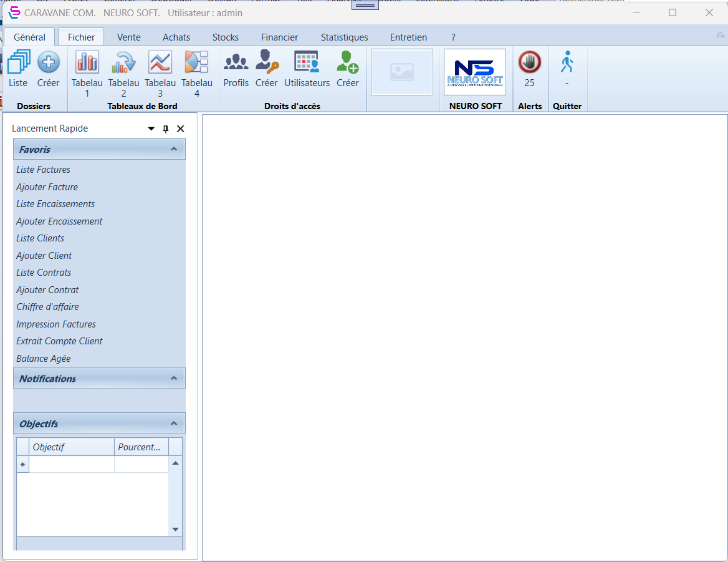Open the Dossiers Liste icon
The height and width of the screenshot is (562, 728).
pyautogui.click(x=18, y=63)
